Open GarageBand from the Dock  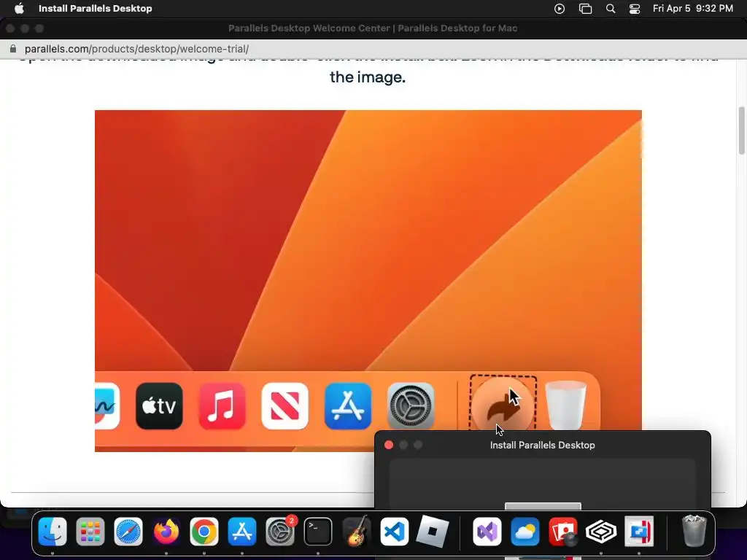click(x=356, y=532)
